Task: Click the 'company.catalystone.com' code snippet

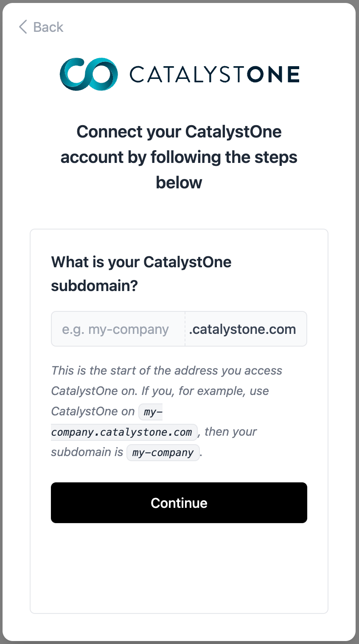Action: 122,432
